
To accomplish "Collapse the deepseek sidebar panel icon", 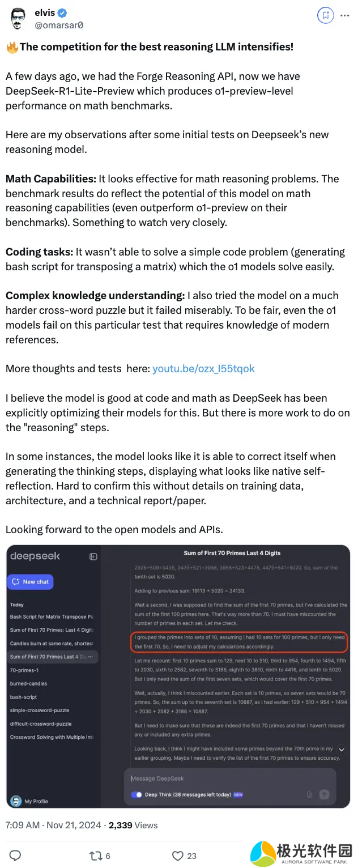I will pyautogui.click(x=93, y=556).
